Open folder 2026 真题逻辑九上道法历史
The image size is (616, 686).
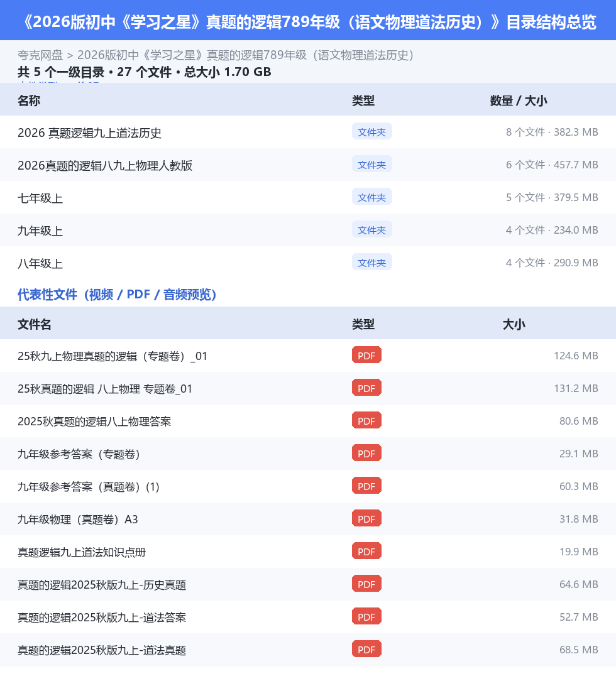[89, 133]
